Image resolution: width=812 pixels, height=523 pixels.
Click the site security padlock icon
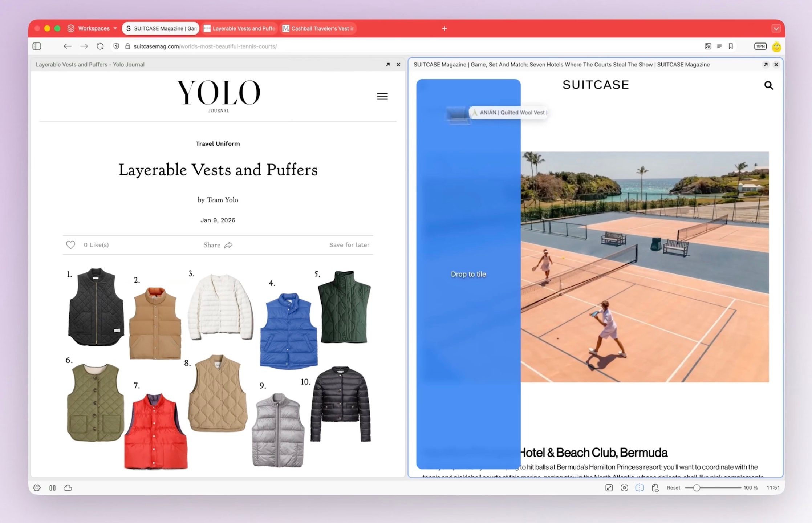127,46
